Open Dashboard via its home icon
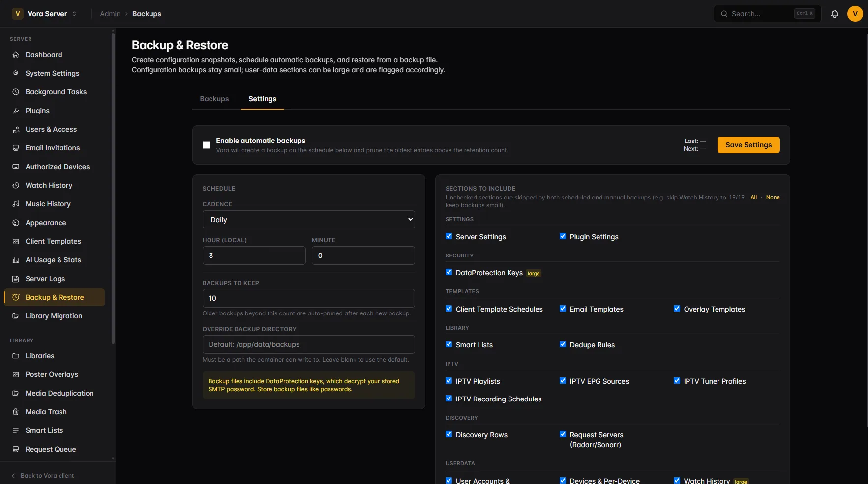Image resolution: width=868 pixels, height=484 pixels. tap(16, 55)
